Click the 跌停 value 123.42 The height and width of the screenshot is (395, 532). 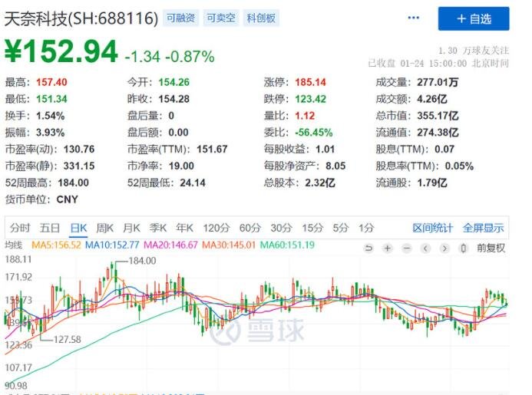310,99
